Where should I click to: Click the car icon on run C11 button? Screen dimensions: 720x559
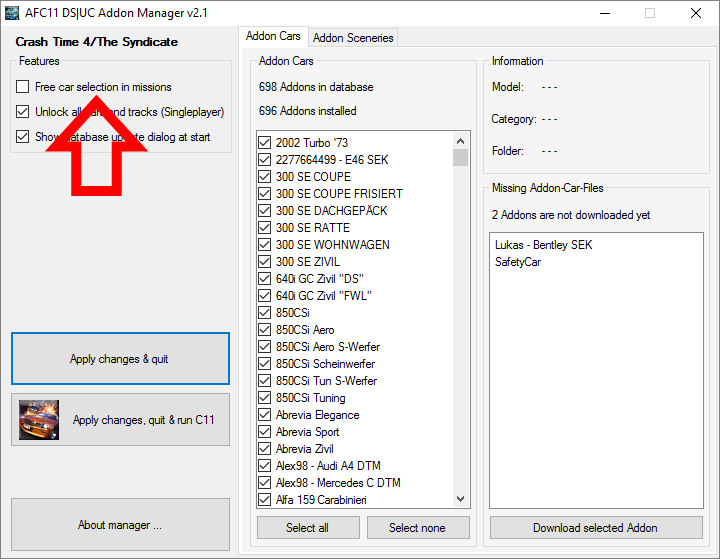[39, 420]
